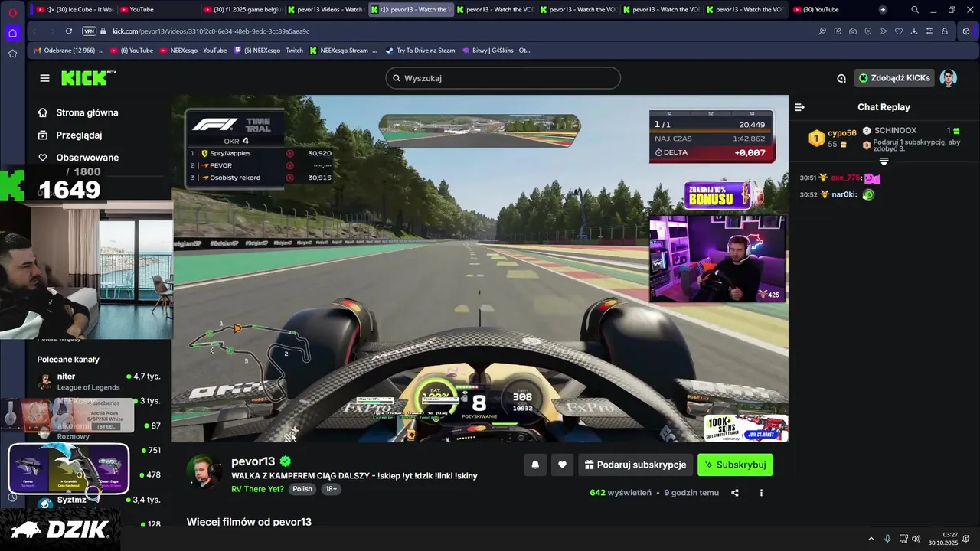Viewport: 980px width, 551px height.
Task: Click the KICK logo
Action: (88, 78)
